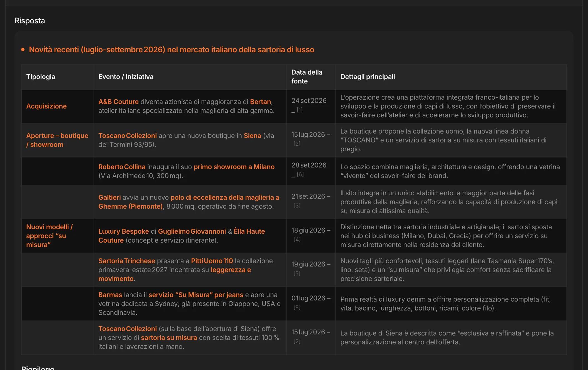Viewport: 588px width, 370px height.
Task: Click the Luxury Bespoke highlighted text
Action: click(124, 231)
